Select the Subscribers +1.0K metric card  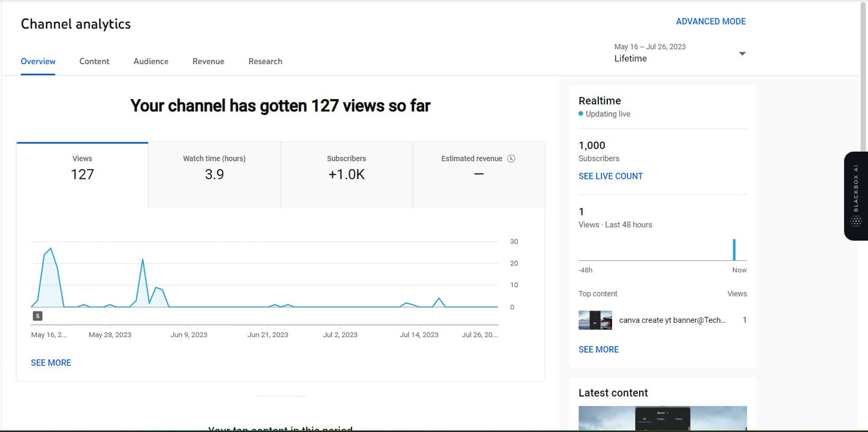(x=346, y=174)
